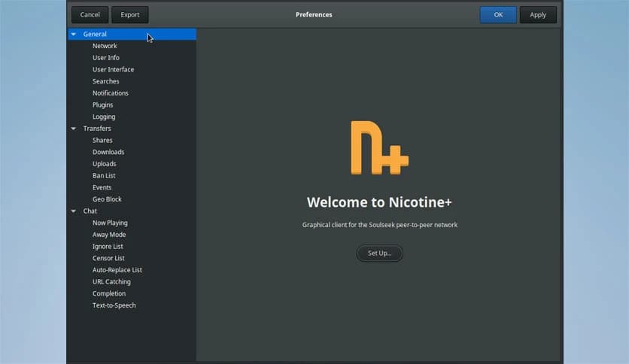
Task: Collapse the Chat tree section
Action: pyautogui.click(x=74, y=211)
